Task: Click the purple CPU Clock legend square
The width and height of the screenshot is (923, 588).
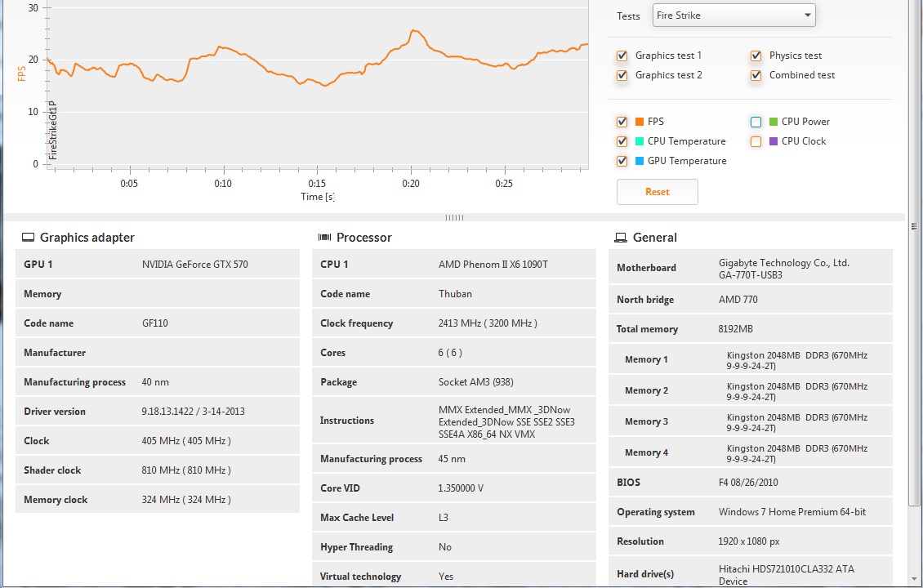Action: [774, 141]
